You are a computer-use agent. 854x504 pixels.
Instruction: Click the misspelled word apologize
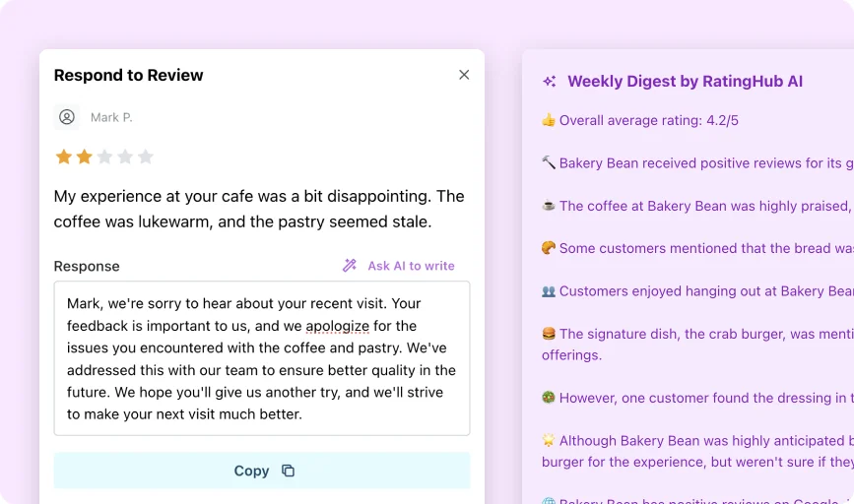coord(338,326)
